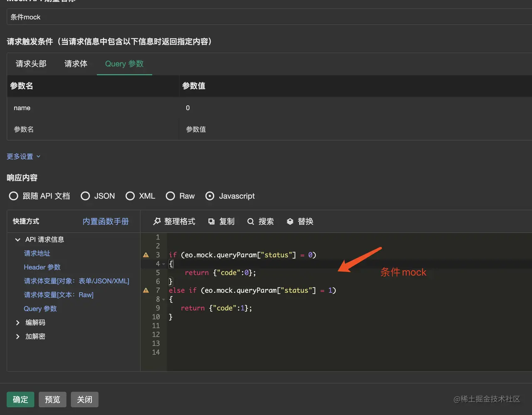Open the Query 参数 tab
This screenshot has height=415, width=532.
(x=124, y=64)
